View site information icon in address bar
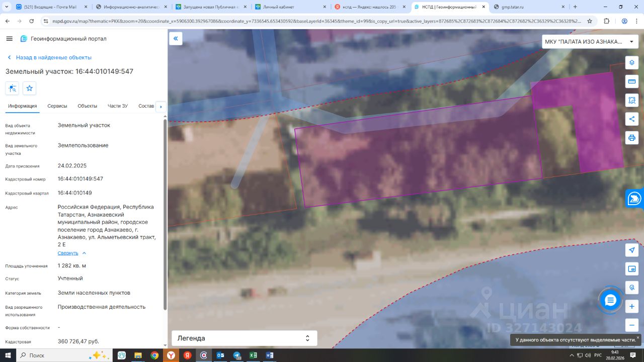644x362 pixels. (46, 21)
